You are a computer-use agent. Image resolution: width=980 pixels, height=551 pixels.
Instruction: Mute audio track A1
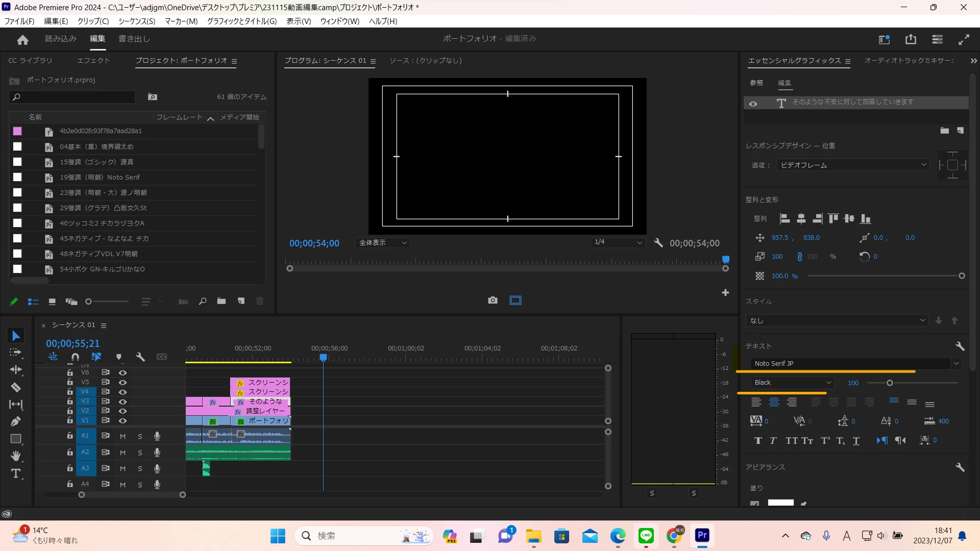pos(122,436)
